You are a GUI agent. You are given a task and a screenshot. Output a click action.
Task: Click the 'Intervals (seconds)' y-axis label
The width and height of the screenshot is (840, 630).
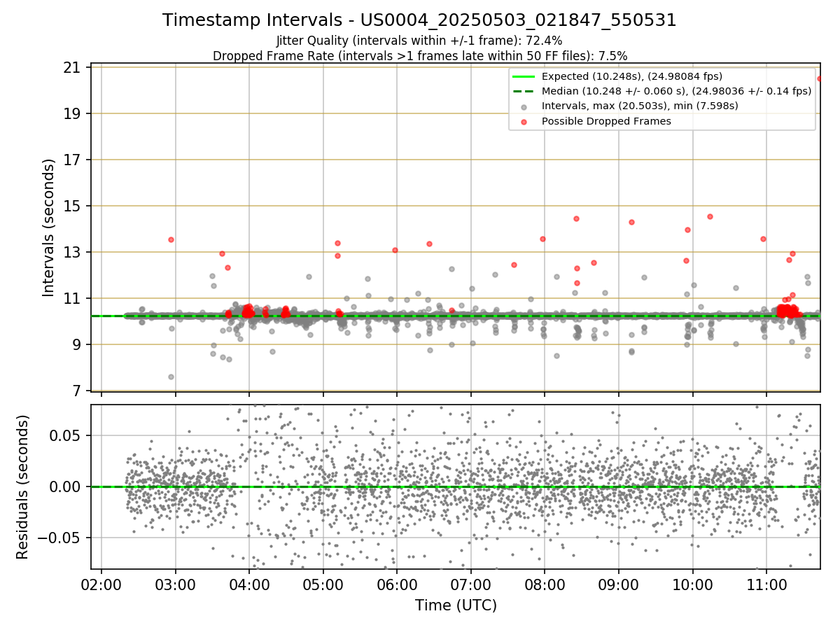click(x=48, y=227)
